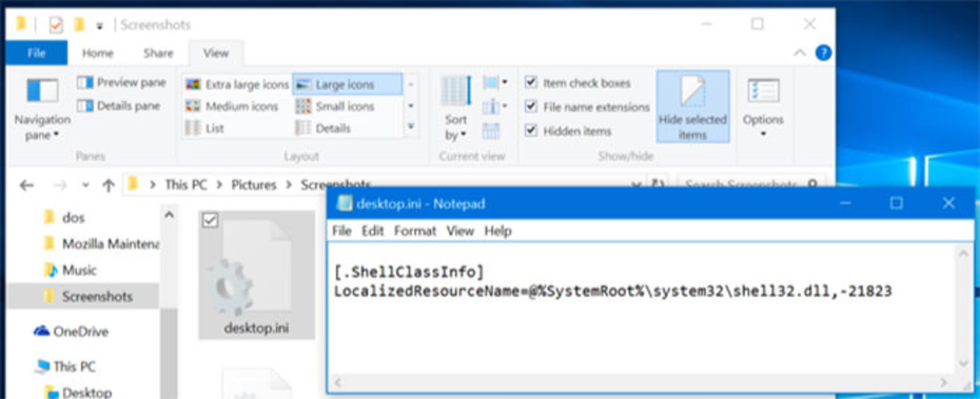Click Hide selected items button
Screen dimensions: 980x399
[x=692, y=107]
